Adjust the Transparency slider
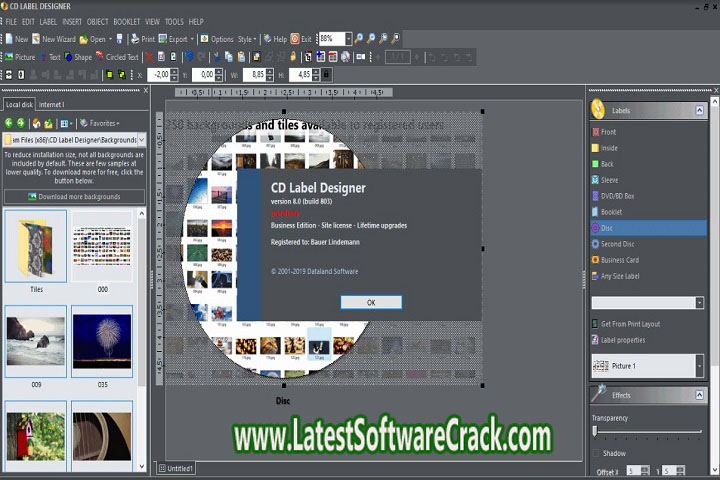Screen dimensions: 720x480 [x=595, y=431]
